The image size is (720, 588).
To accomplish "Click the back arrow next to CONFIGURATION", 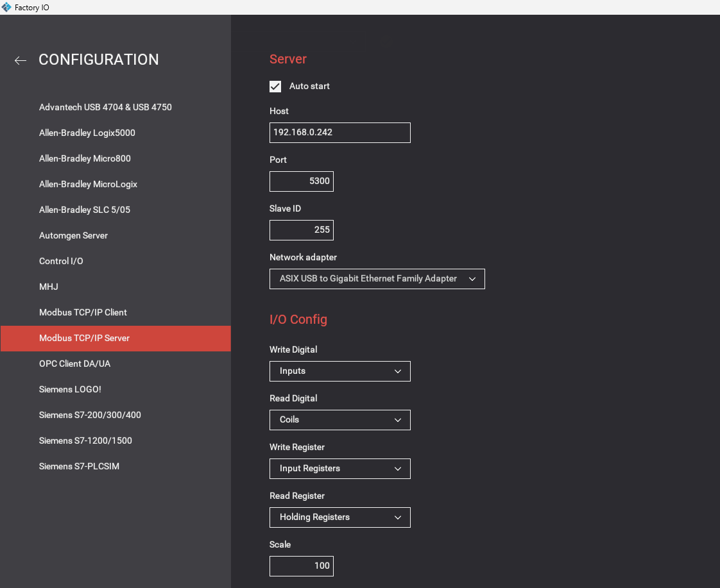I will point(20,60).
